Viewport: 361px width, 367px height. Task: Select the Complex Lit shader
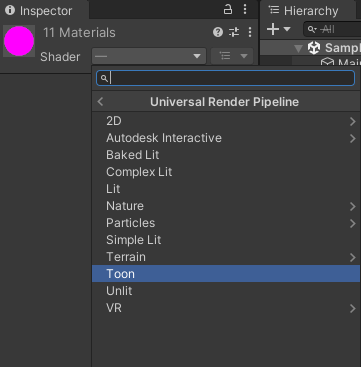click(226, 172)
